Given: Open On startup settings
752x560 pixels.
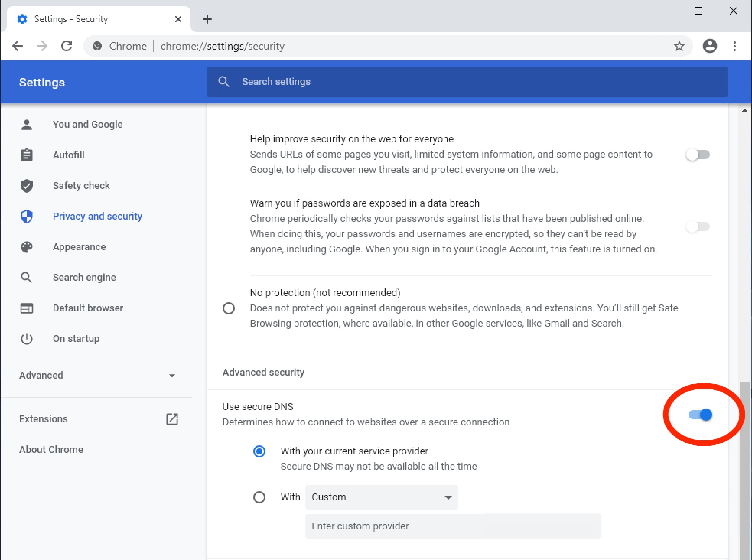Looking at the screenshot, I should (x=76, y=339).
